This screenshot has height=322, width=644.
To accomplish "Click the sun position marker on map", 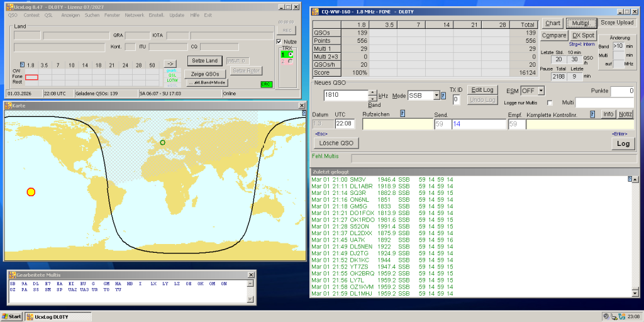I will pos(31,192).
